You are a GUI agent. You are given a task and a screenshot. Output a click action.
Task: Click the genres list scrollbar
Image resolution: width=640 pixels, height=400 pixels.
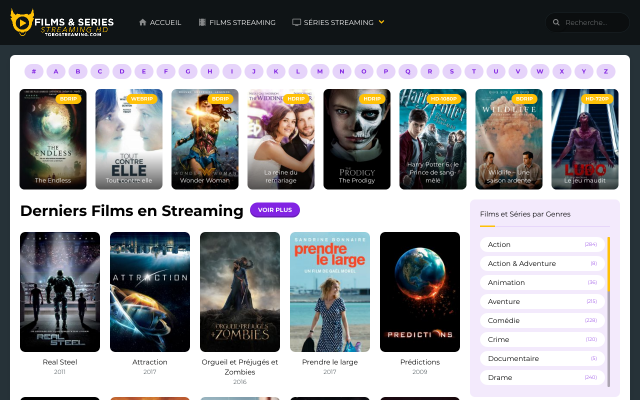[609, 312]
